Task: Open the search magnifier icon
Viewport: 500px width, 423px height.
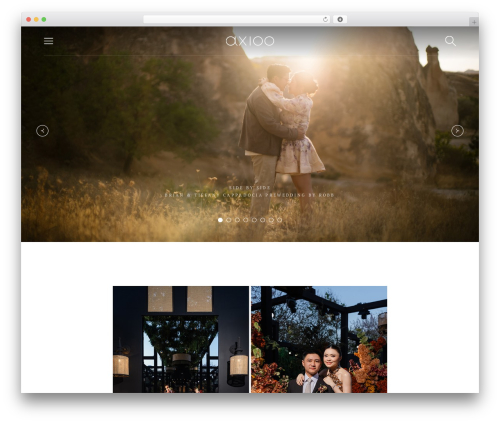Action: [450, 41]
